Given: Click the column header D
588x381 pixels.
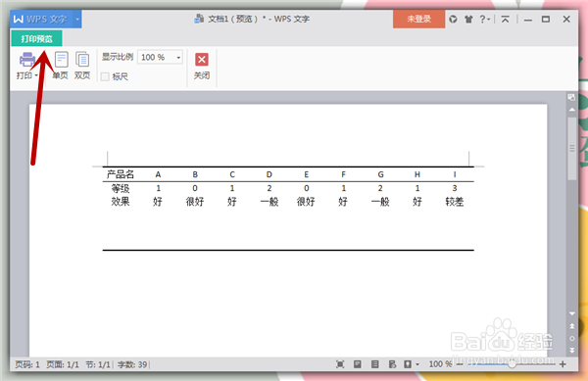Looking at the screenshot, I should tap(269, 174).
